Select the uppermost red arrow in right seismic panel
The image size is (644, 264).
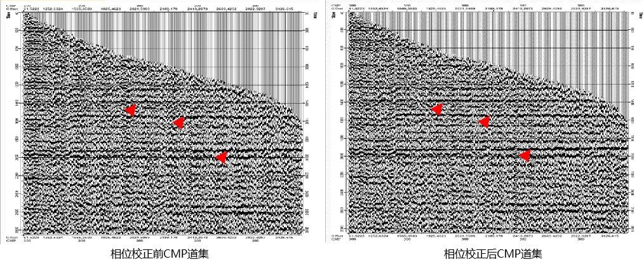click(436, 109)
